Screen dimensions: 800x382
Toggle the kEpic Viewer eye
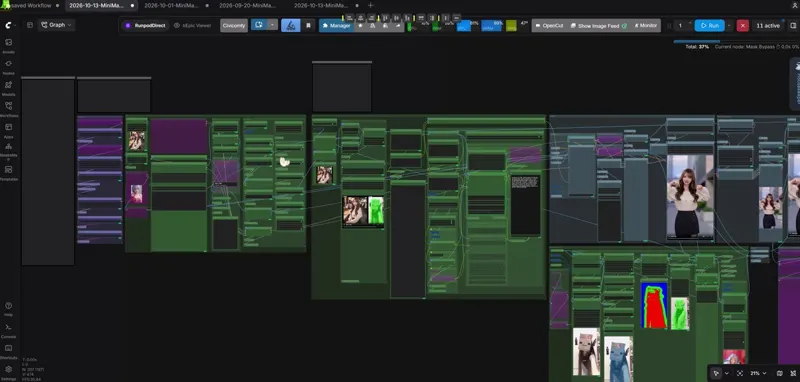coord(177,26)
